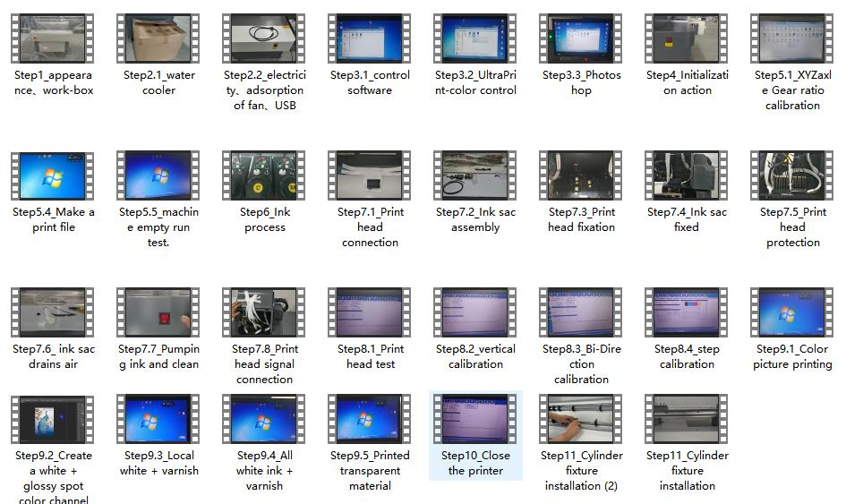Image resolution: width=846 pixels, height=504 pixels.
Task: Select Step2.2_electricity、adsorption of fan、USB video
Action: point(265,38)
